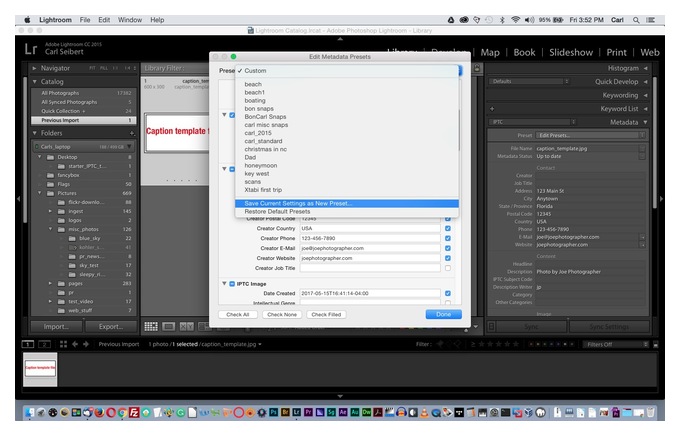680x436 pixels.
Task: Filter by red color label swatch
Action: click(531, 344)
